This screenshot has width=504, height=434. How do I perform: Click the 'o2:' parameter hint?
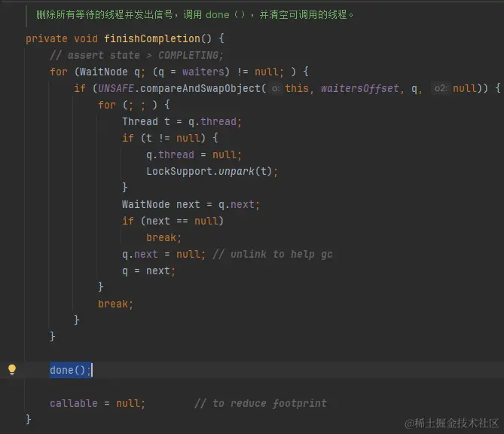(x=441, y=88)
